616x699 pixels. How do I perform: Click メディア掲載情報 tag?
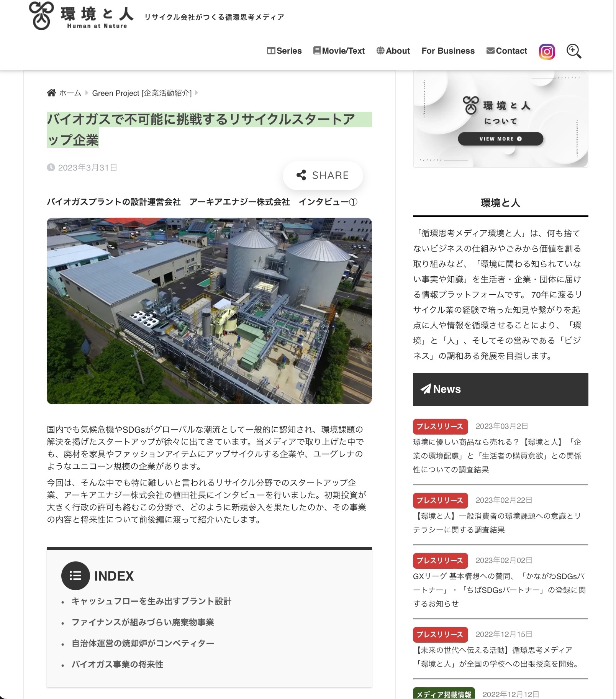tap(444, 694)
